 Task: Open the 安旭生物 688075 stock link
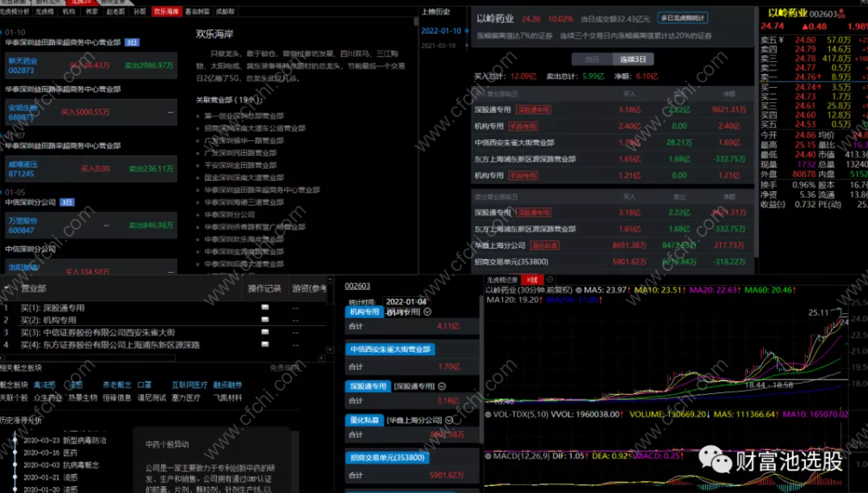click(x=22, y=113)
